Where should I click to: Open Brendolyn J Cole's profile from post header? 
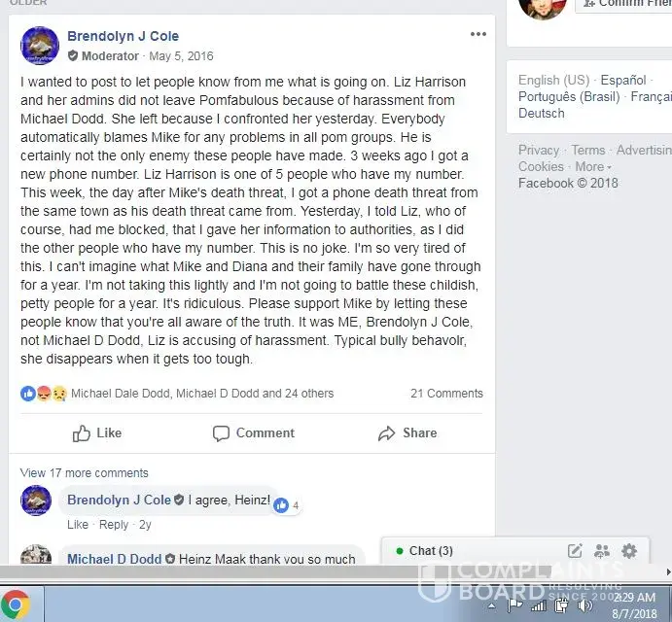coord(123,36)
